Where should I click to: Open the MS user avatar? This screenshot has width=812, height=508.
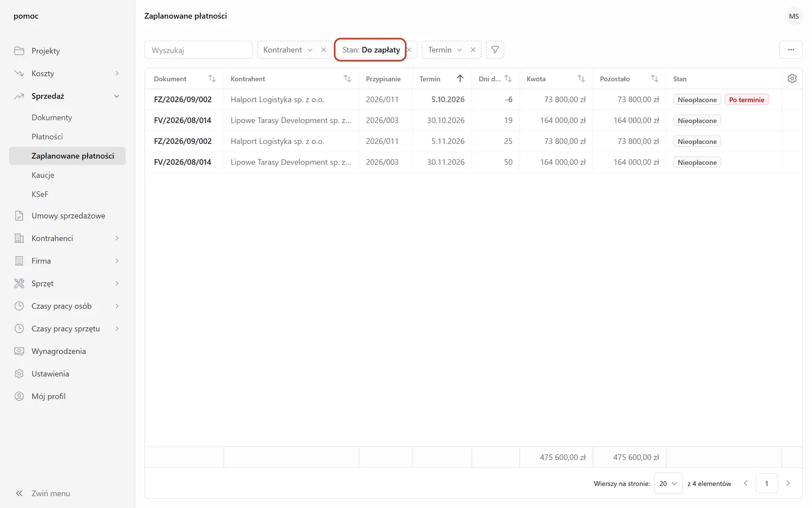tap(794, 16)
